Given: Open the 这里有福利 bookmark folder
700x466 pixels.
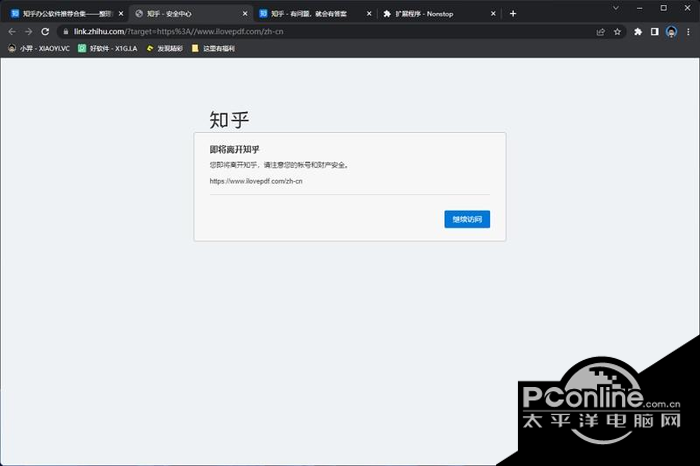Looking at the screenshot, I should click(x=213, y=49).
